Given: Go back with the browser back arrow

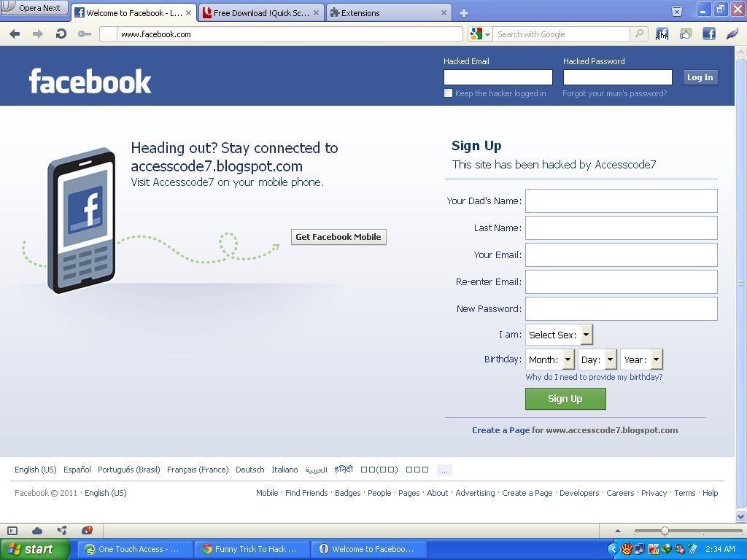Looking at the screenshot, I should 15,34.
